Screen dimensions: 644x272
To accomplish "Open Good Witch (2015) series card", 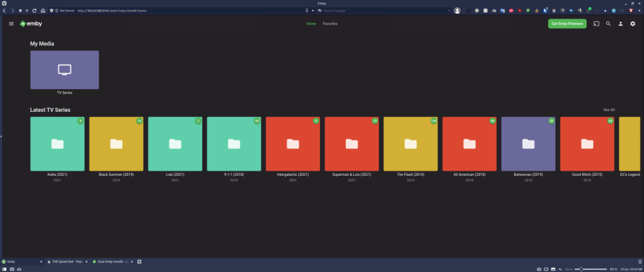I will pos(587,144).
